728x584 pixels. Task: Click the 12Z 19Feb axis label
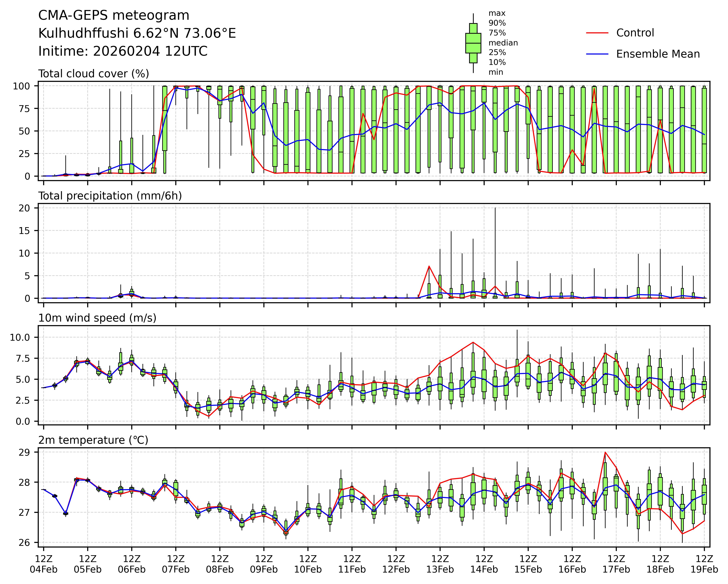[704, 564]
